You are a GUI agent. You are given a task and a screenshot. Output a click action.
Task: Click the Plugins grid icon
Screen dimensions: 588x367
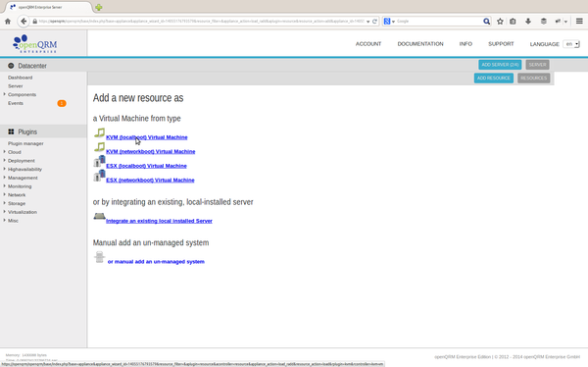click(11, 131)
